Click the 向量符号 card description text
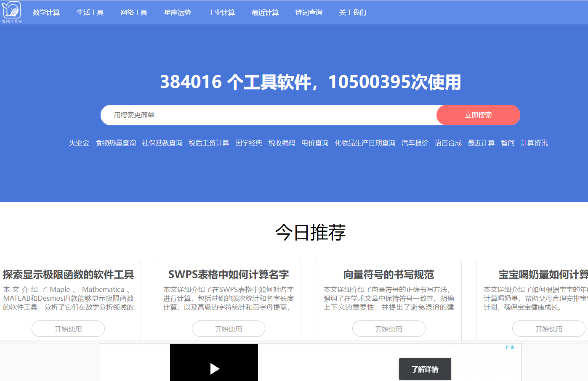The width and height of the screenshot is (588, 381). point(388,299)
